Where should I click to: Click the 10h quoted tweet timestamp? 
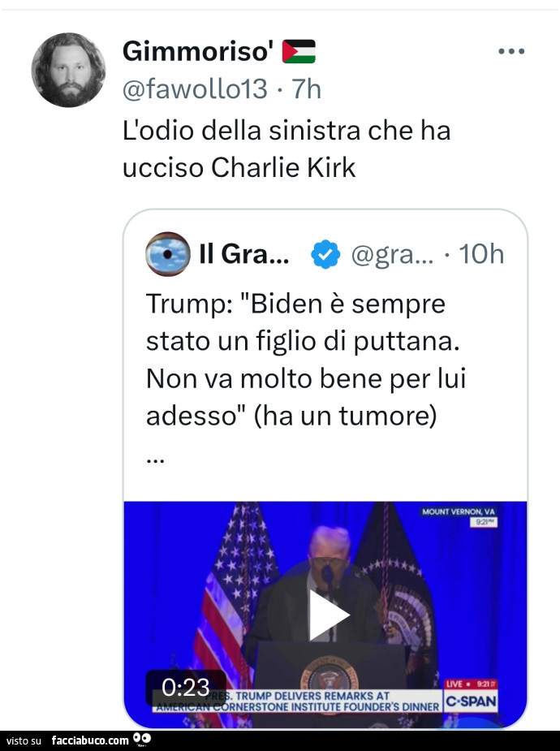click(481, 254)
